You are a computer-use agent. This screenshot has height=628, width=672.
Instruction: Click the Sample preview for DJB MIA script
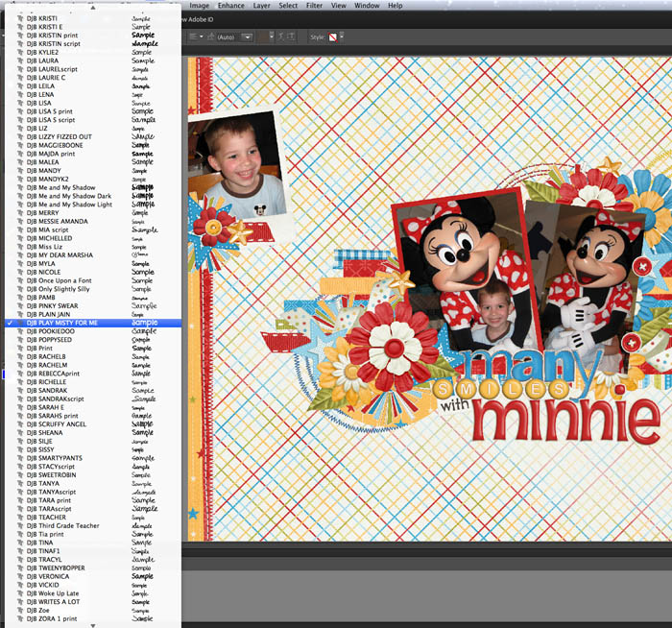(x=144, y=229)
